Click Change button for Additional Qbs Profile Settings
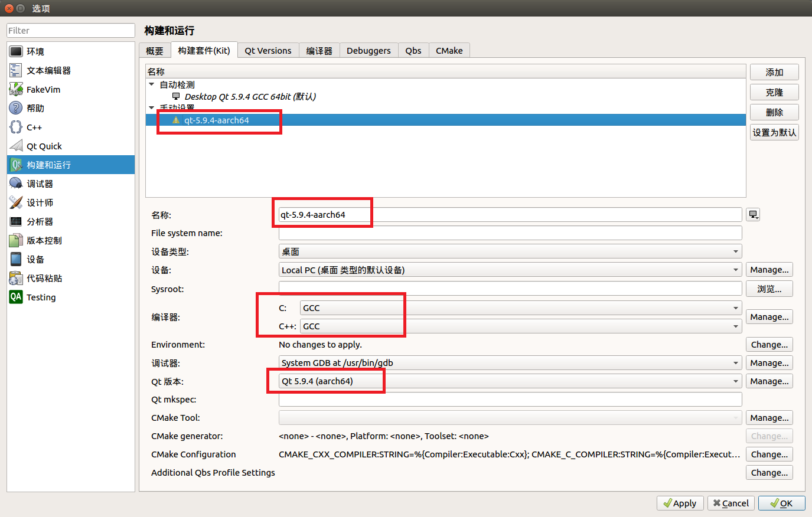The height and width of the screenshot is (517, 812). point(769,473)
